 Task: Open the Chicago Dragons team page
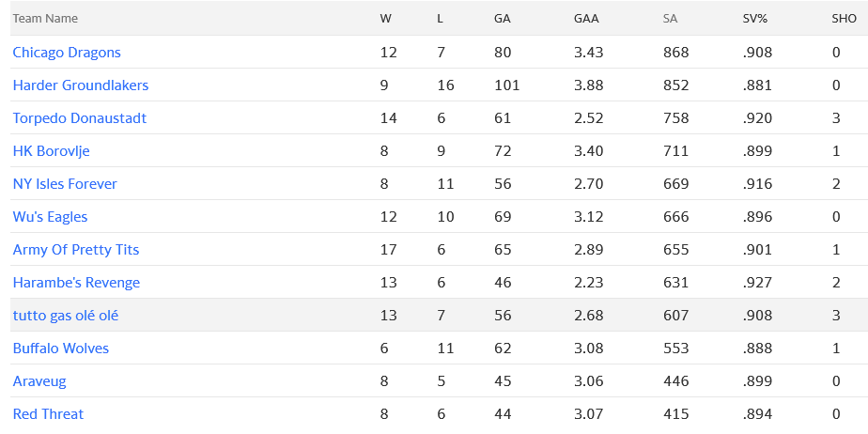pos(67,53)
